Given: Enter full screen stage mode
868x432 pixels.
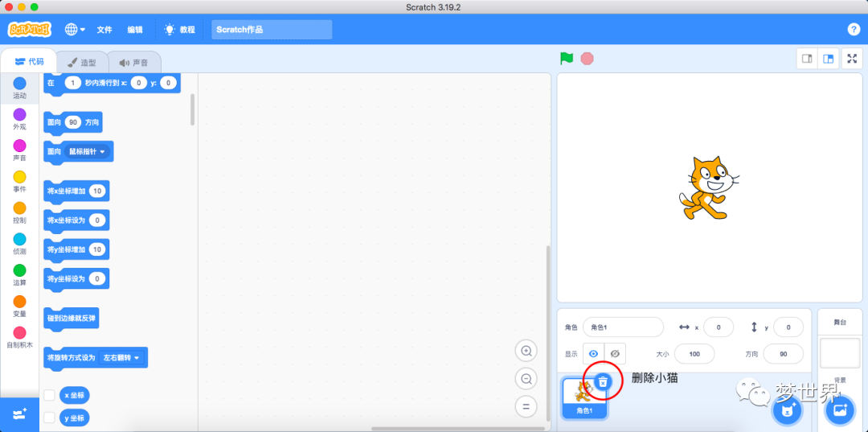Looking at the screenshot, I should pyautogui.click(x=853, y=59).
